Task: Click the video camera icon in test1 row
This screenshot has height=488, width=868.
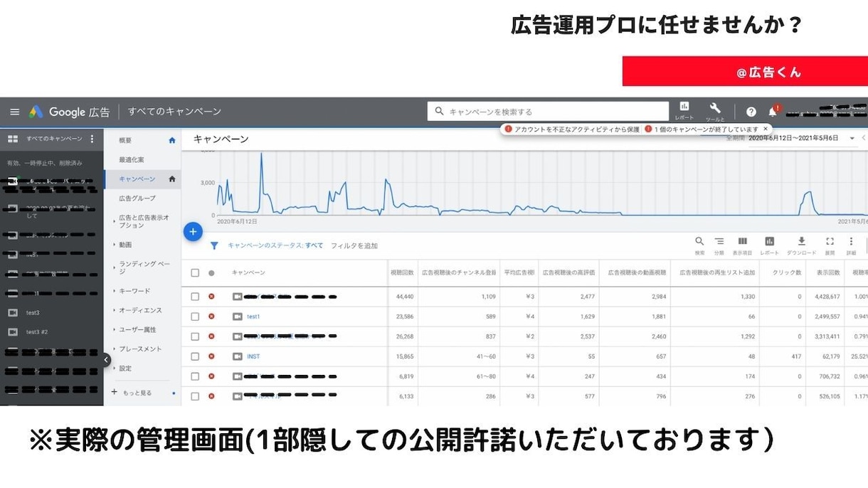Action: point(238,316)
